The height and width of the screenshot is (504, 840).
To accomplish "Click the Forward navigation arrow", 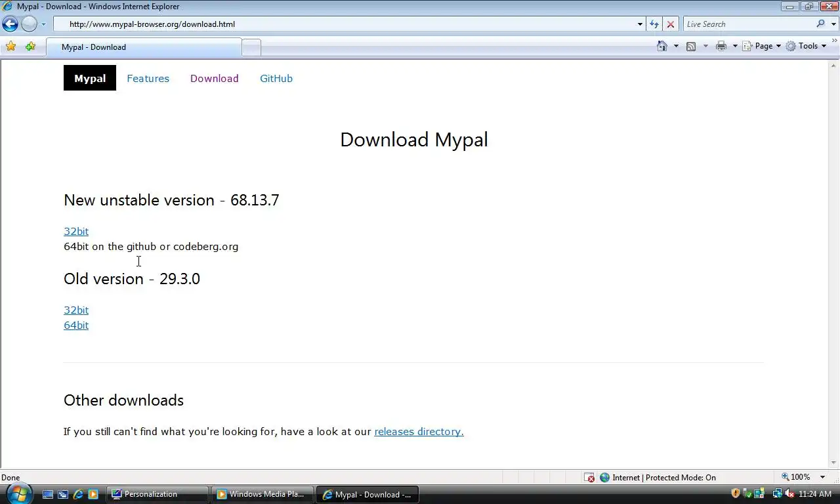I will coord(29,24).
